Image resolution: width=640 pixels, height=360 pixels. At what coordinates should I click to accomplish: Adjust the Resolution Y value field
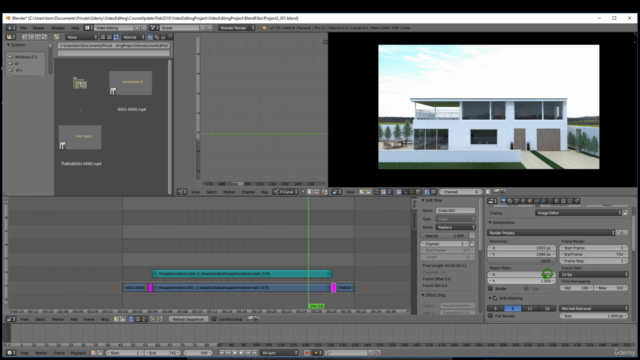[x=521, y=254]
